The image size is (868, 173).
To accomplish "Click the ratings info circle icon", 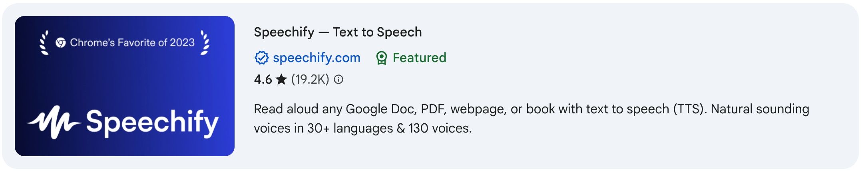I will coord(338,80).
